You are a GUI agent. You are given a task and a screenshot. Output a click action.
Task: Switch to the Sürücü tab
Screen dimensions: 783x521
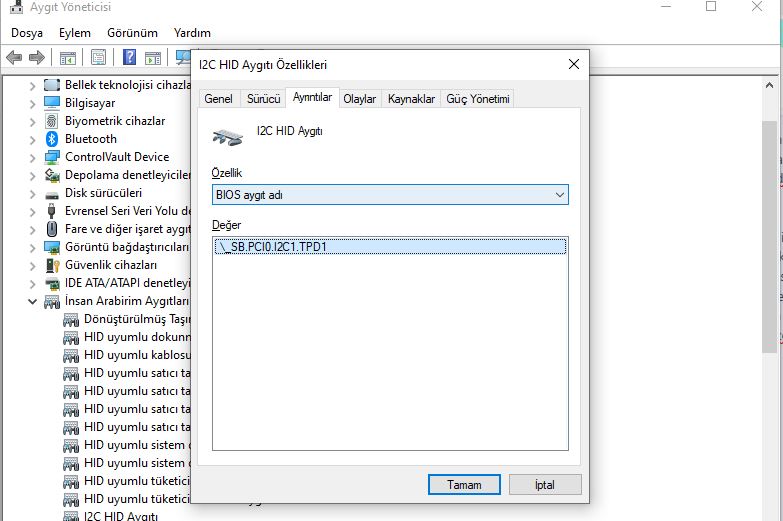tap(263, 99)
